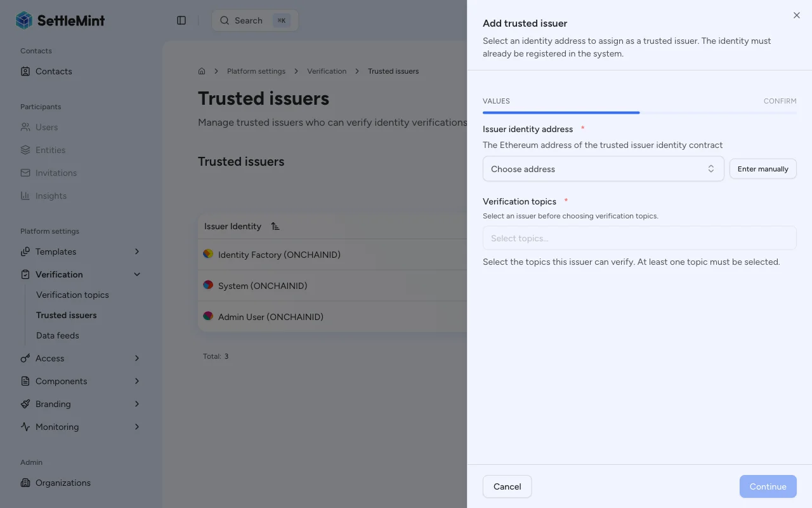The image size is (812, 508).
Task: Collapse the Verification menu section
Action: [x=137, y=274]
